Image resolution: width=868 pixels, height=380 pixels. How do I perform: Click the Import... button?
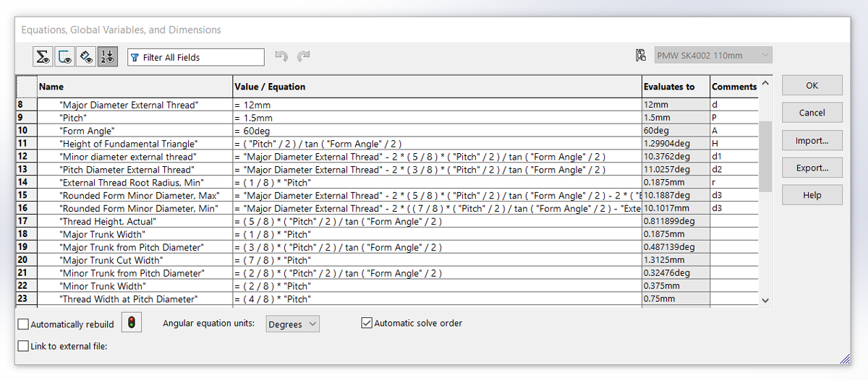tap(812, 141)
